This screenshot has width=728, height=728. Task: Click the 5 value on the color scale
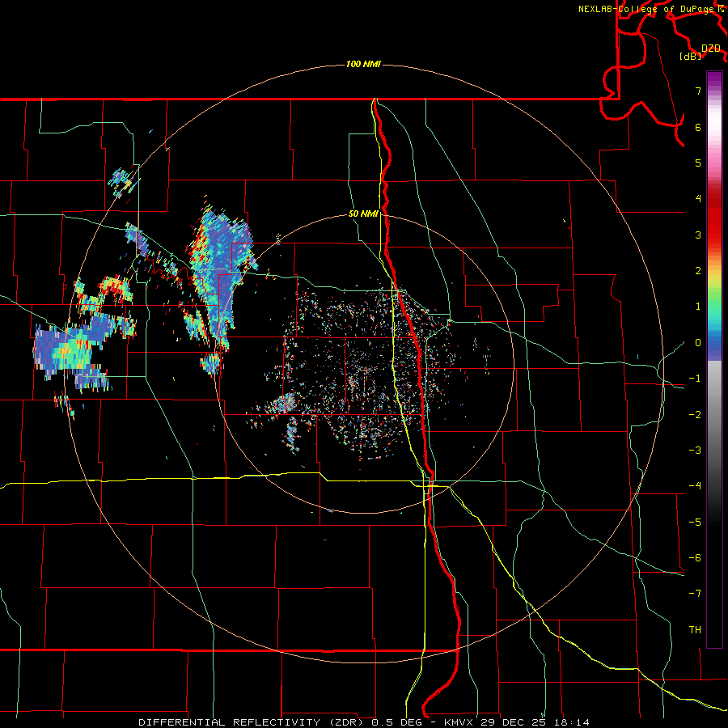(698, 163)
